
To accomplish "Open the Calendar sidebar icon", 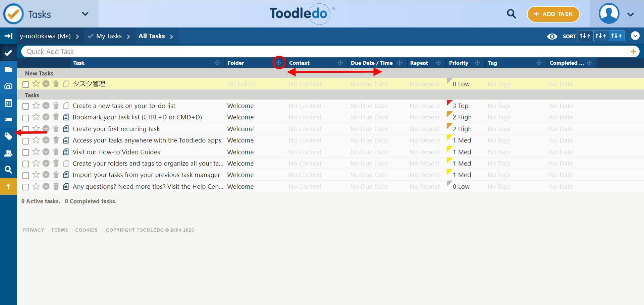I will pyautogui.click(x=8, y=103).
